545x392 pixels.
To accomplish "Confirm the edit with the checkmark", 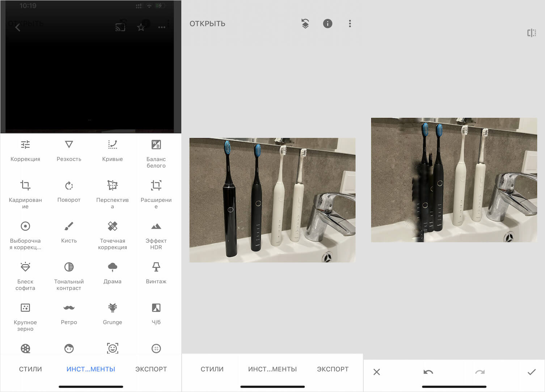I will 531,372.
